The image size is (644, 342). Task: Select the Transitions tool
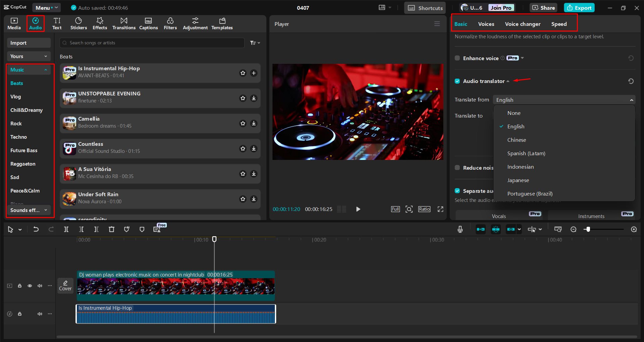pyautogui.click(x=123, y=24)
